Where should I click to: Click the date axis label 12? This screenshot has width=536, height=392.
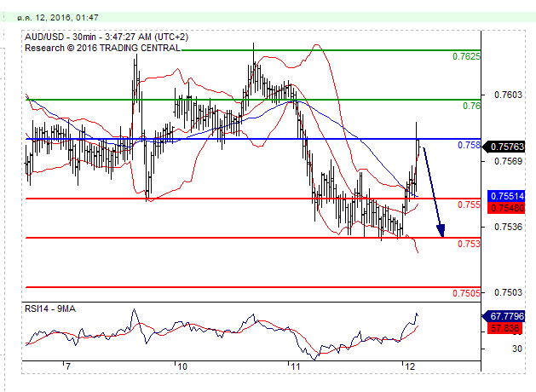coord(410,366)
